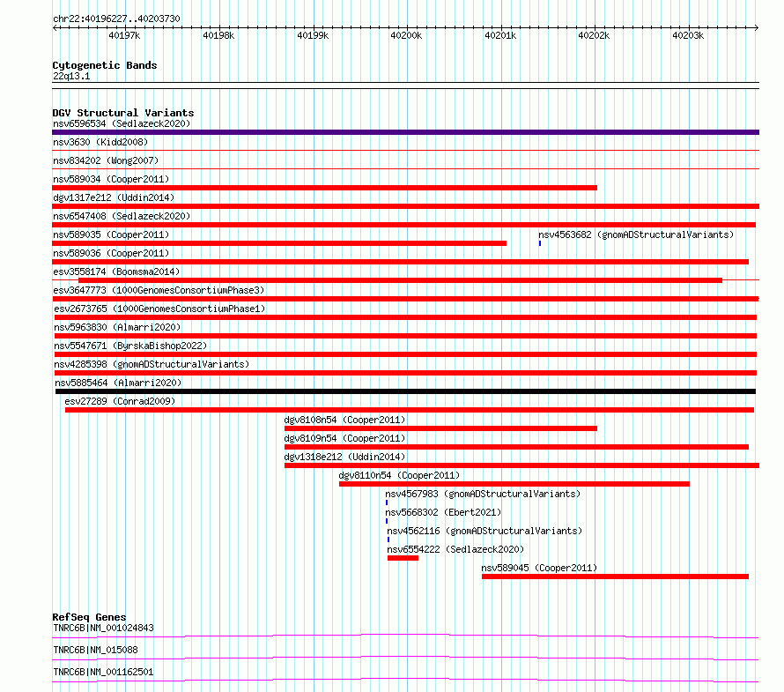Image resolution: width=784 pixels, height=692 pixels.
Task: Click nsv5547671 (ByrskaBishop2022) label
Action: click(130, 346)
